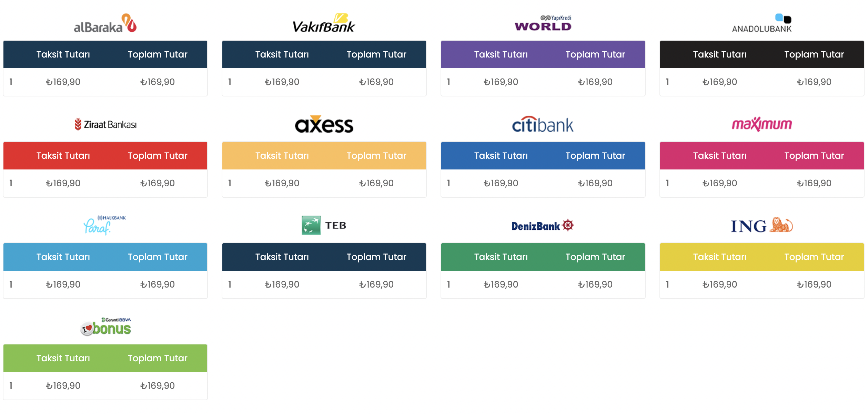Click Taksit Tutarı header under Ziraat Bankası
Viewport: 868px width, 414px height.
[x=63, y=156]
